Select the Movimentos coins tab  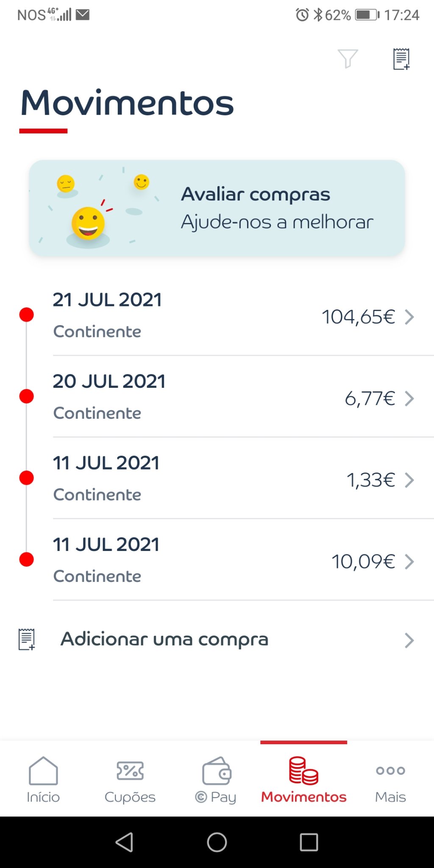pyautogui.click(x=303, y=779)
